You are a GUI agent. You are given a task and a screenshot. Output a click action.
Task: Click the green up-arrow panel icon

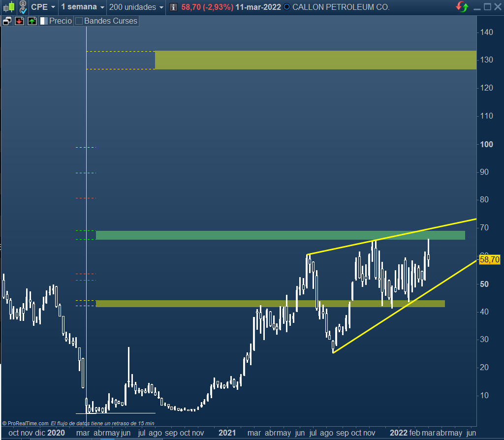point(32,21)
